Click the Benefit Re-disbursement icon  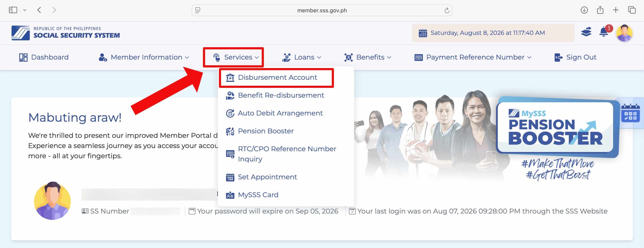click(x=230, y=95)
